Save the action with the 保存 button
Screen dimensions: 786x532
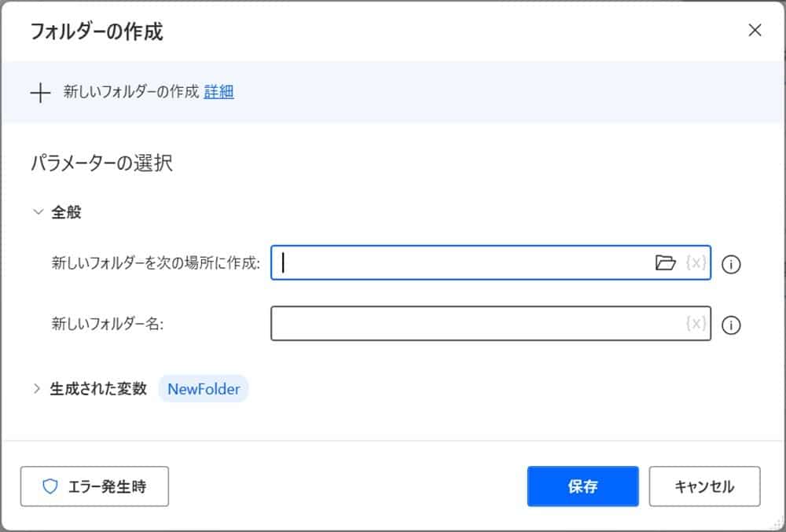tap(582, 486)
